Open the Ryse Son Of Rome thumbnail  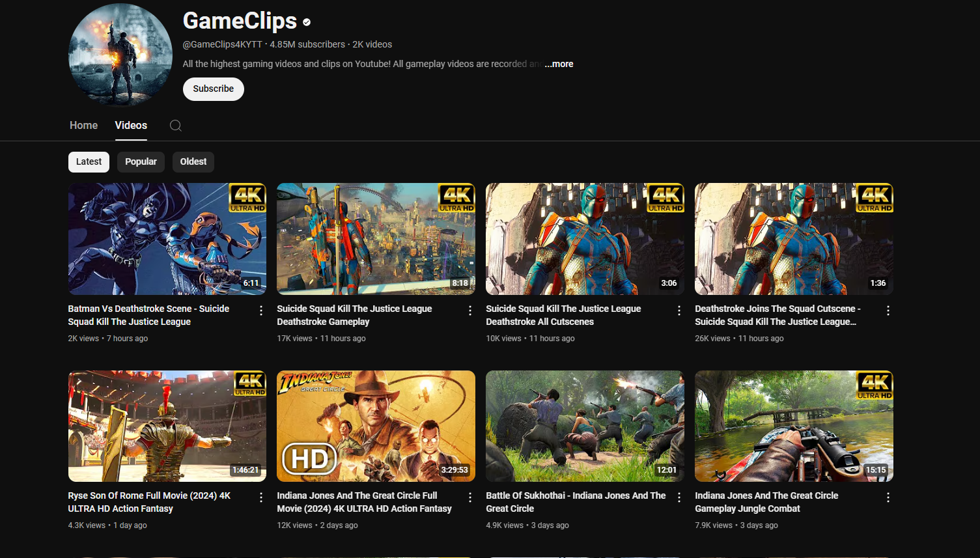point(167,426)
